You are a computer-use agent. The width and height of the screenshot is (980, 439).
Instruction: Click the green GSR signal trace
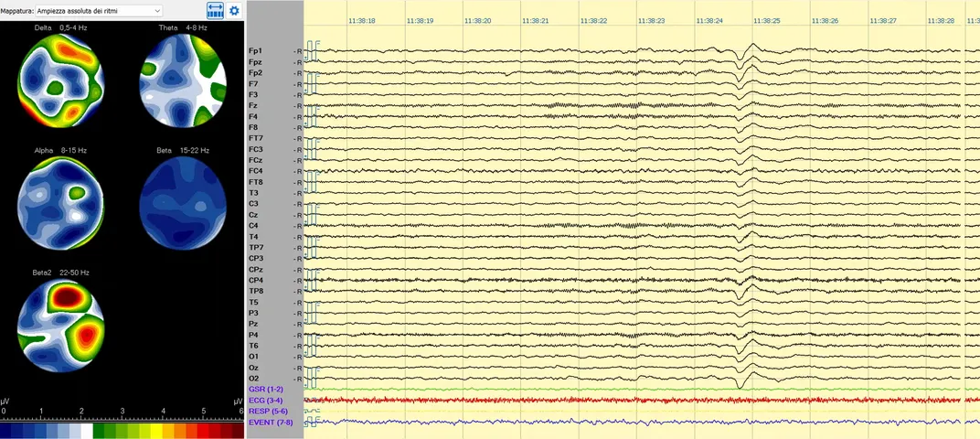click(641, 390)
